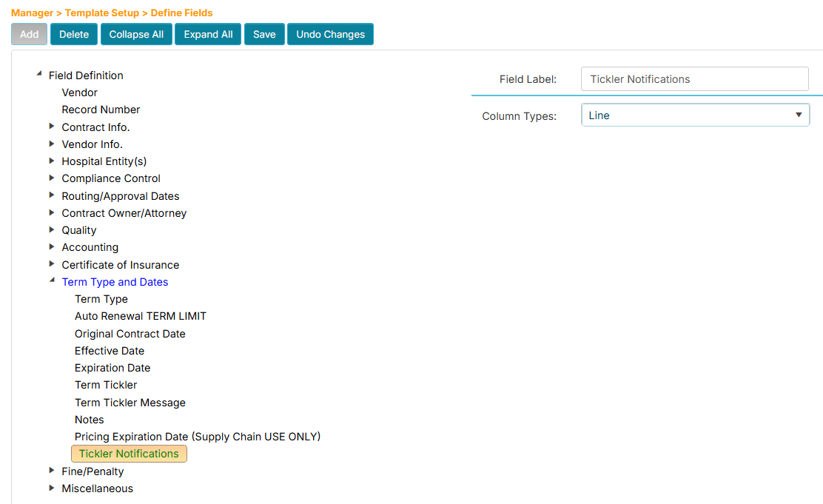This screenshot has height=504, width=823.
Task: Expand the Contract Info. tree node
Action: (52, 127)
